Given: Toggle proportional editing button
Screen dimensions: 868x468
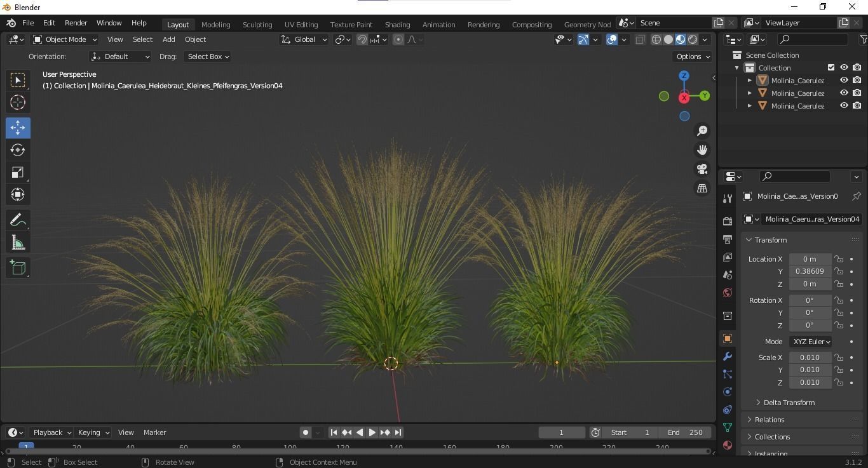Looking at the screenshot, I should pyautogui.click(x=398, y=39).
